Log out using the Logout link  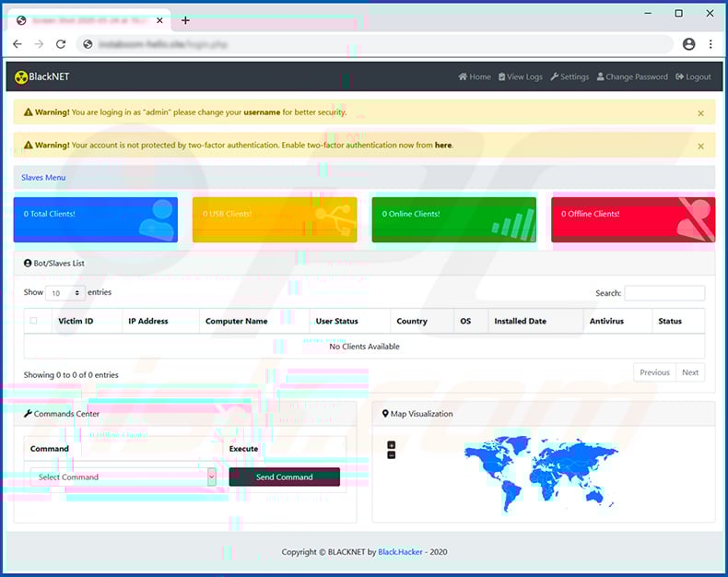click(x=694, y=77)
